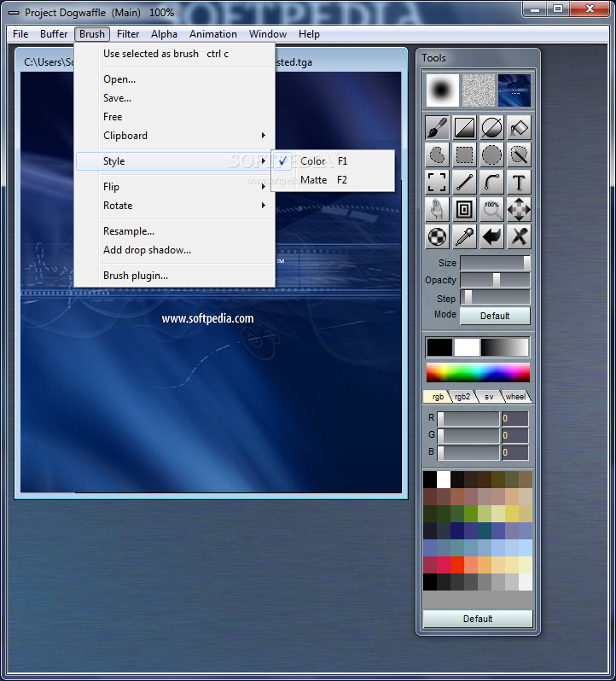The width and height of the screenshot is (616, 681).
Task: Choose Add drop shadow... option
Action: click(176, 250)
